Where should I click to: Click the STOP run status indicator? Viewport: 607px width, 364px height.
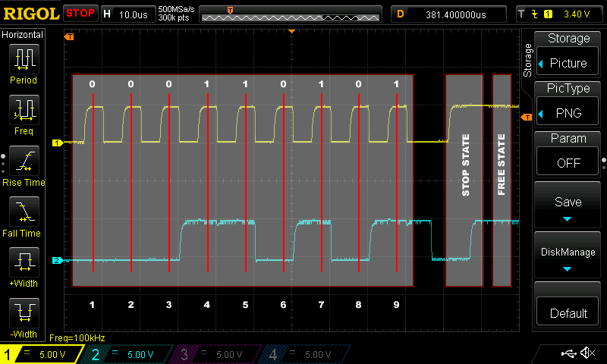[x=80, y=14]
